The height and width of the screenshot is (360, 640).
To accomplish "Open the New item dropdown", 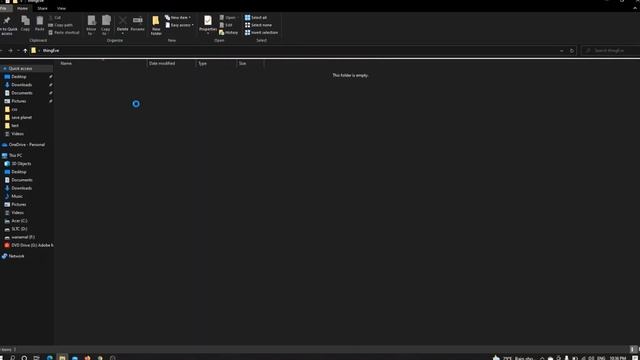I will (x=178, y=18).
